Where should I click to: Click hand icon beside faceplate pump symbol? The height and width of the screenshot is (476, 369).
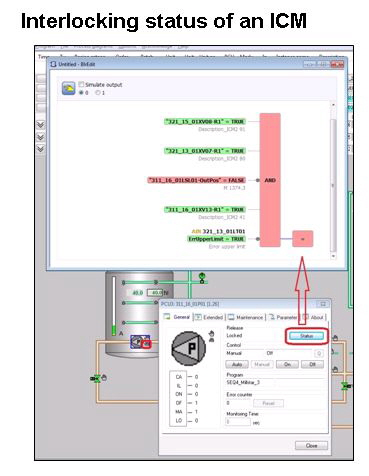coord(211,333)
